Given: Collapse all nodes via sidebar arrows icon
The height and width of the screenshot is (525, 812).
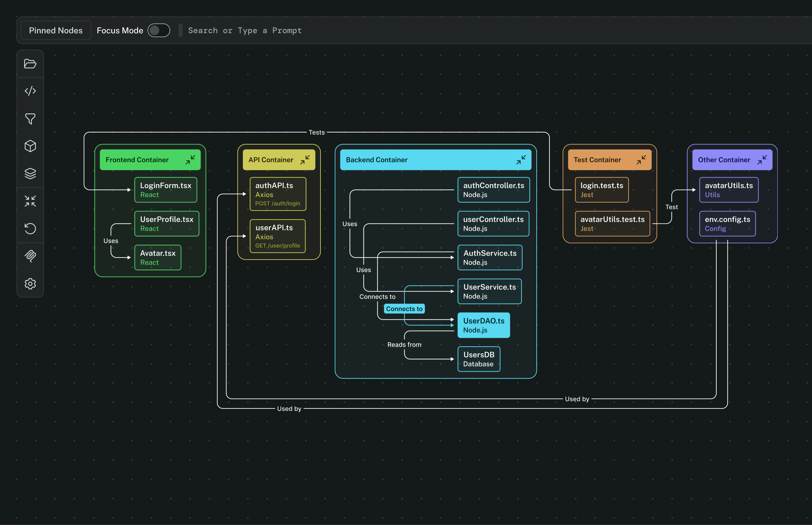Looking at the screenshot, I should (30, 201).
